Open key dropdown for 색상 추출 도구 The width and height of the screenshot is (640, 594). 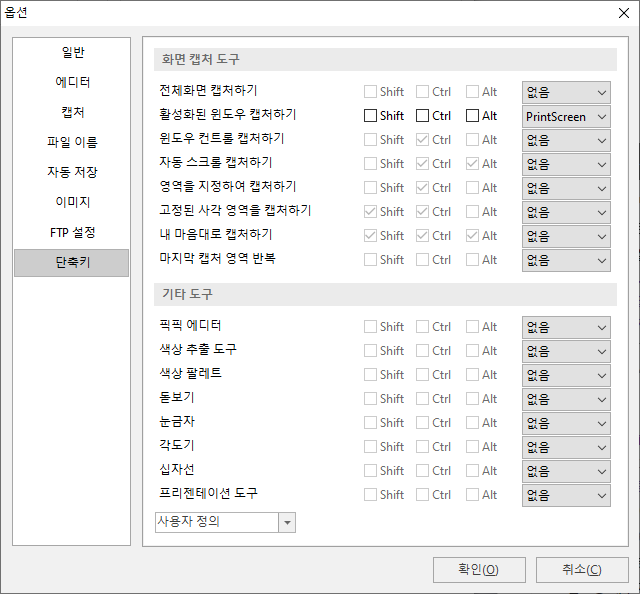pyautogui.click(x=566, y=352)
